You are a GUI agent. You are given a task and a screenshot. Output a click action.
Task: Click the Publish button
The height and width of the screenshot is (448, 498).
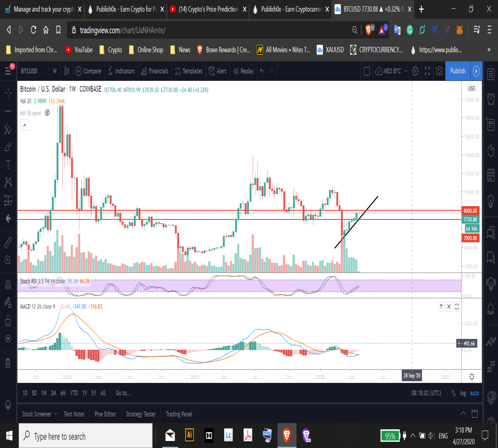pyautogui.click(x=458, y=71)
